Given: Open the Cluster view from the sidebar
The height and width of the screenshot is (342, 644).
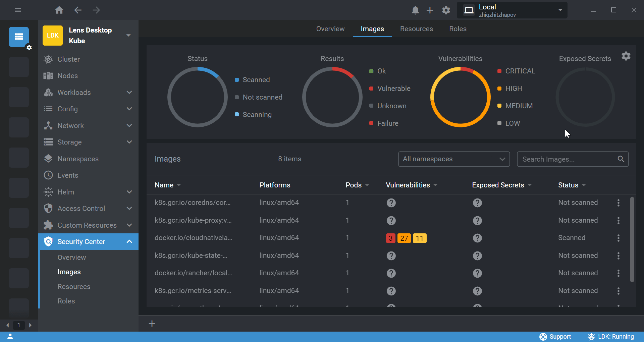Looking at the screenshot, I should coord(48,59).
